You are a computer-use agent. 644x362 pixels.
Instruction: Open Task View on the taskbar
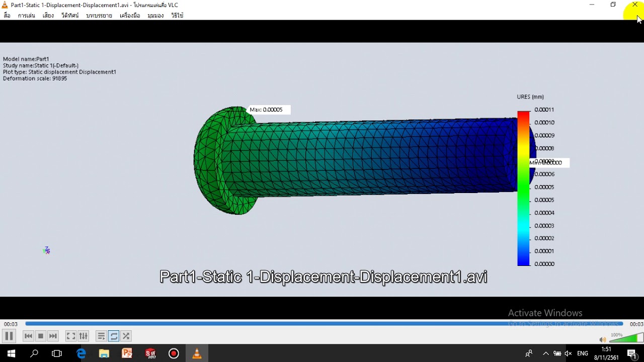pos(57,353)
